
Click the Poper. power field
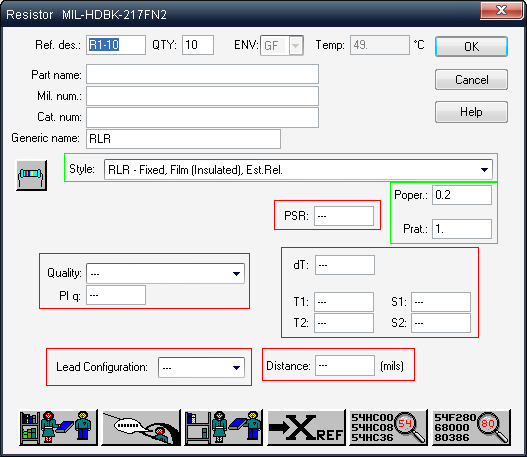[x=462, y=195]
